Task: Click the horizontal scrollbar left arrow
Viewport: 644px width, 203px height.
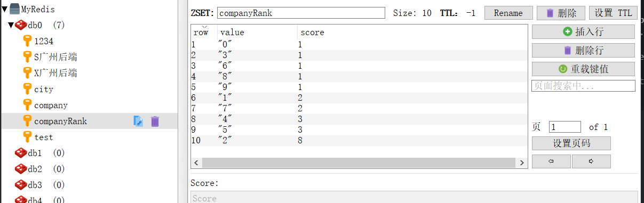Action: [196, 163]
